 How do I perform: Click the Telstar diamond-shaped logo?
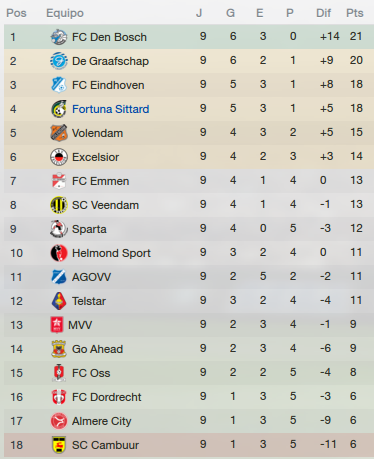(x=59, y=301)
